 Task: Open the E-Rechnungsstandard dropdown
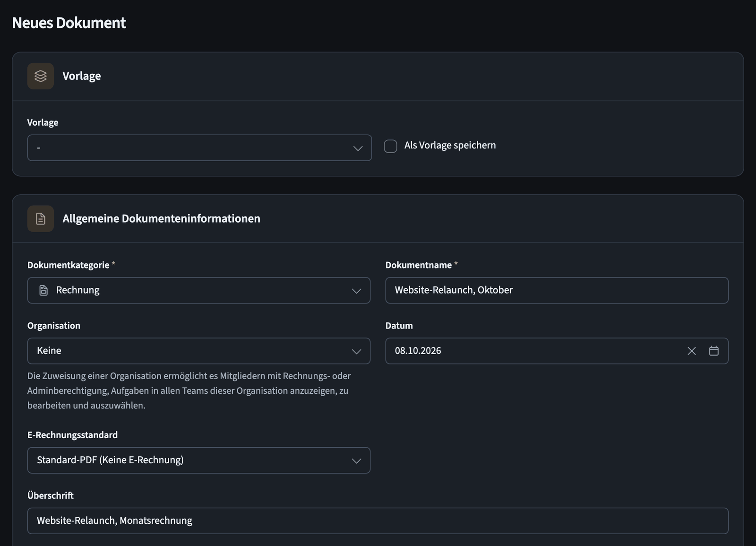click(199, 460)
